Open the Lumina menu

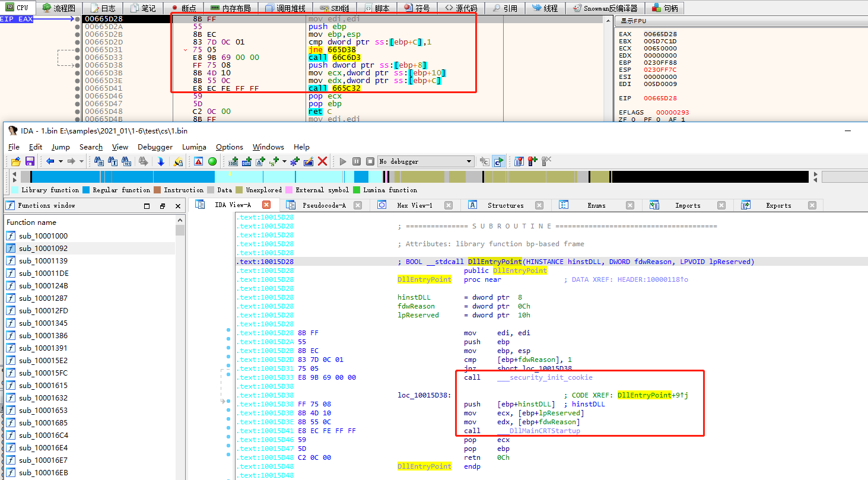[194, 147]
